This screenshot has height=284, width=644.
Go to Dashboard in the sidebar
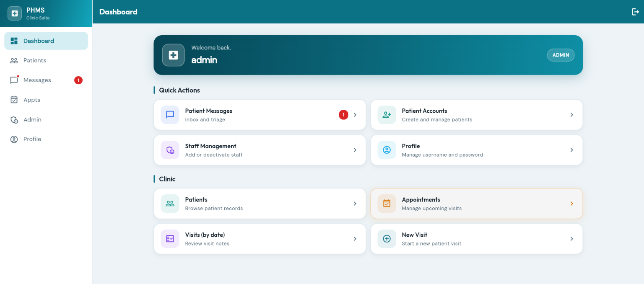(46, 41)
